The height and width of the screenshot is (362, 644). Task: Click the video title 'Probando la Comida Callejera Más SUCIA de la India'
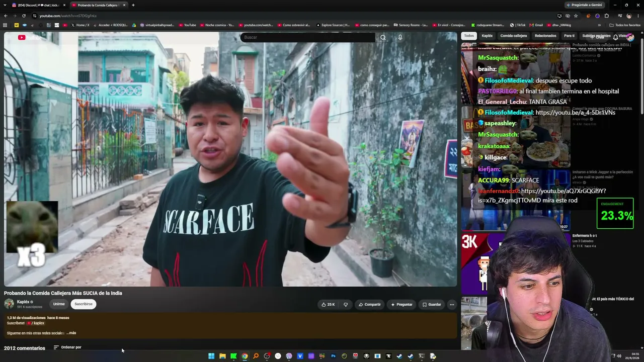[63, 293]
